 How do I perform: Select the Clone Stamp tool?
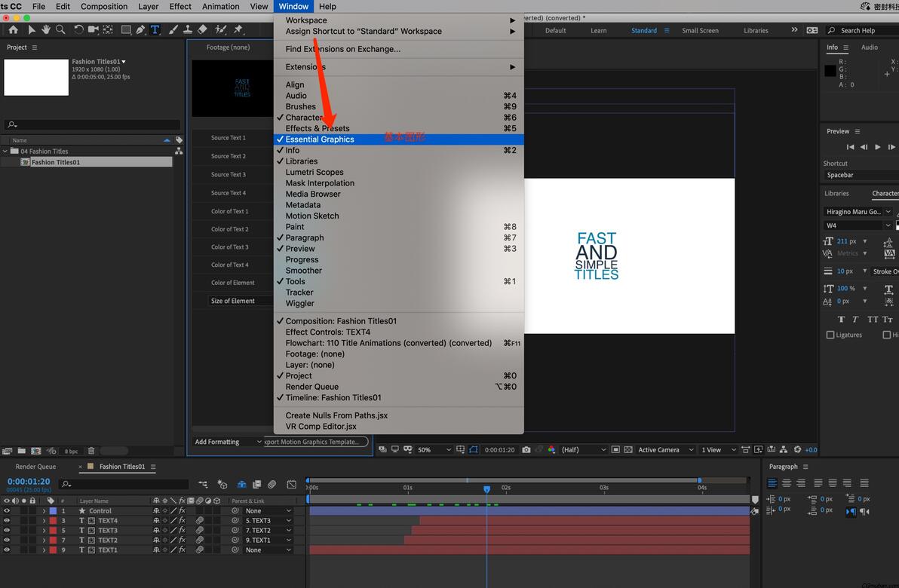click(188, 30)
